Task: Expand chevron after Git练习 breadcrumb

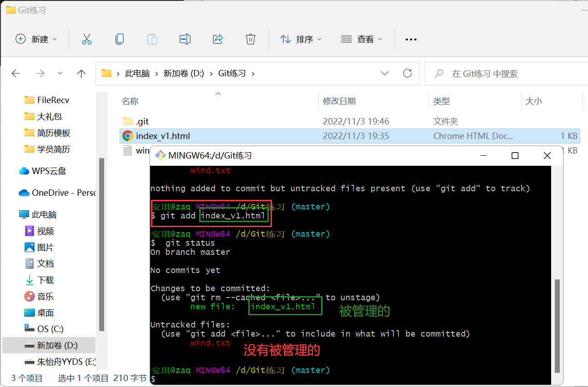Action: (x=253, y=73)
